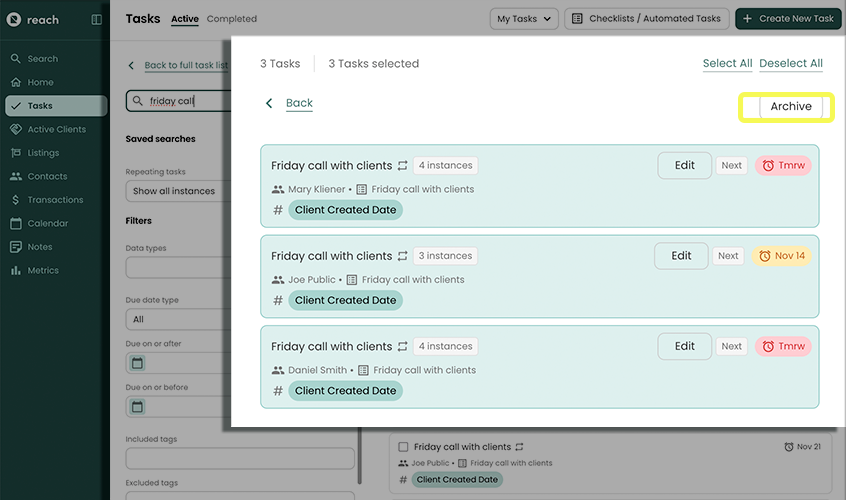
Task: Check the Nov 21 Friday call task checkbox
Action: [403, 447]
